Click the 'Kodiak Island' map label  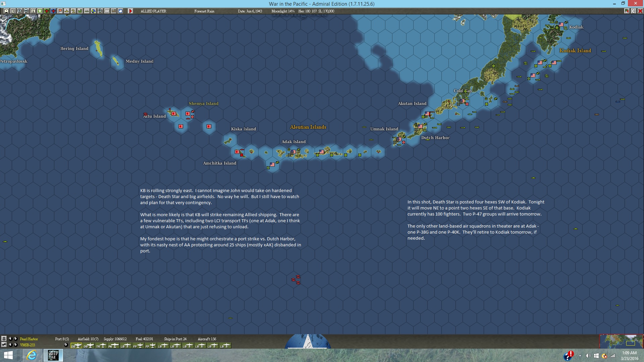575,51
